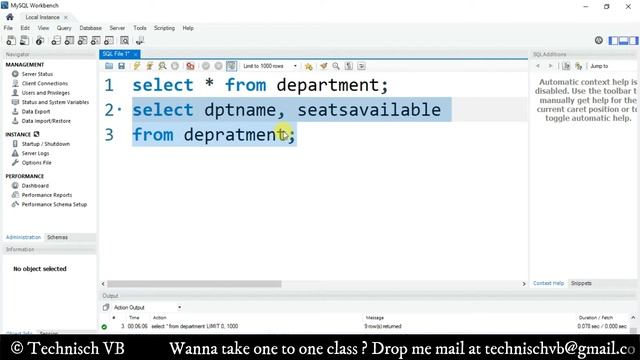The width and height of the screenshot is (640, 360).
Task: Switch to the SQL File 1 tab
Action: click(116, 54)
